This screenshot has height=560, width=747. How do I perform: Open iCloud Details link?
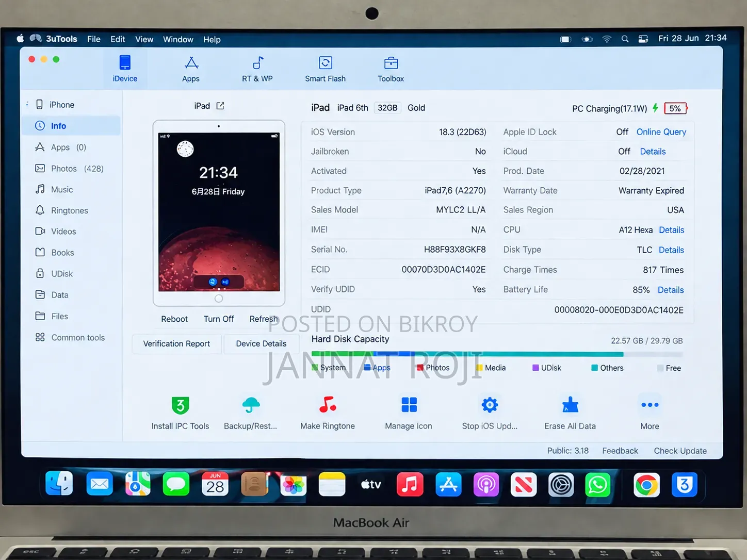click(x=653, y=152)
